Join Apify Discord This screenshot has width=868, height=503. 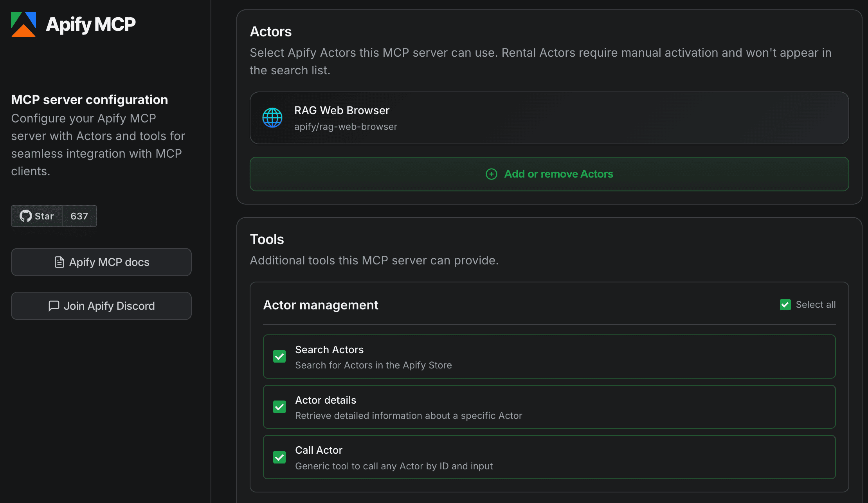[x=101, y=305]
